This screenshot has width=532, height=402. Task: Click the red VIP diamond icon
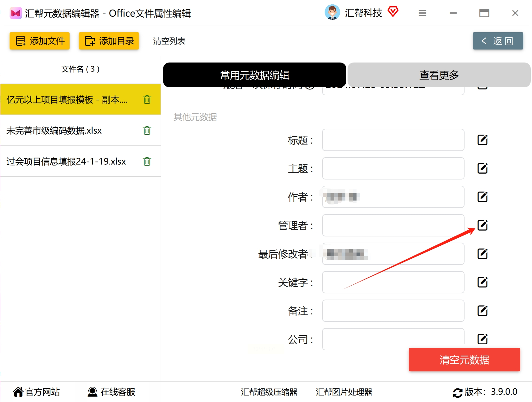(393, 12)
